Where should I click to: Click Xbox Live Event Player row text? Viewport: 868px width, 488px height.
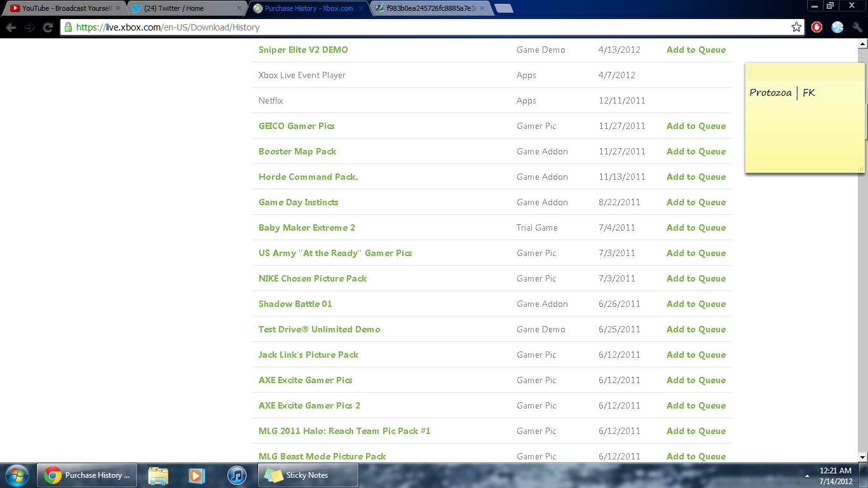click(x=302, y=75)
